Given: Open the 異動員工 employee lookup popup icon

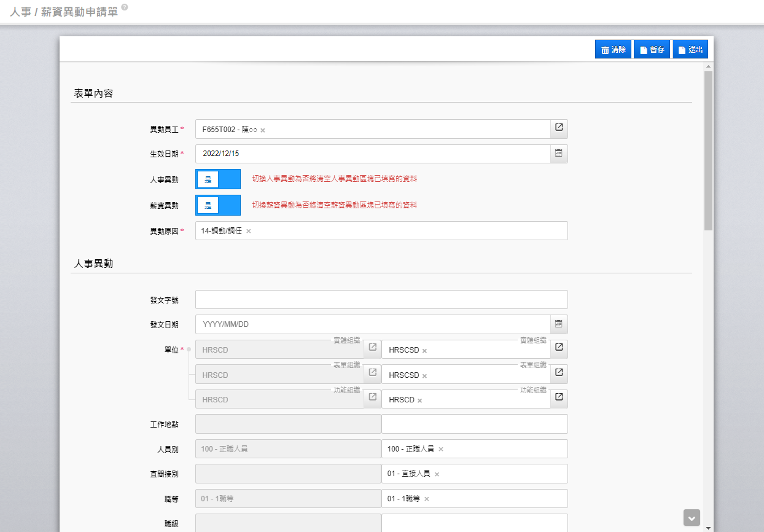Looking at the screenshot, I should (559, 127).
